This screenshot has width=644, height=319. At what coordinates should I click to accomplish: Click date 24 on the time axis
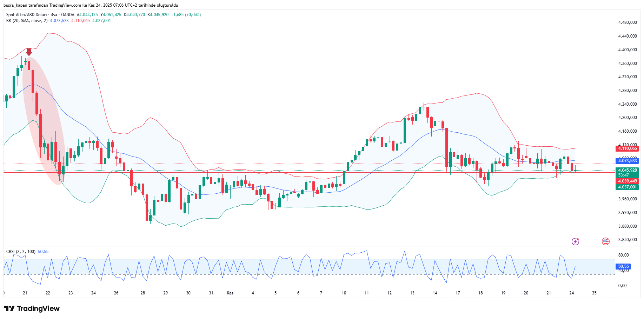(571, 293)
